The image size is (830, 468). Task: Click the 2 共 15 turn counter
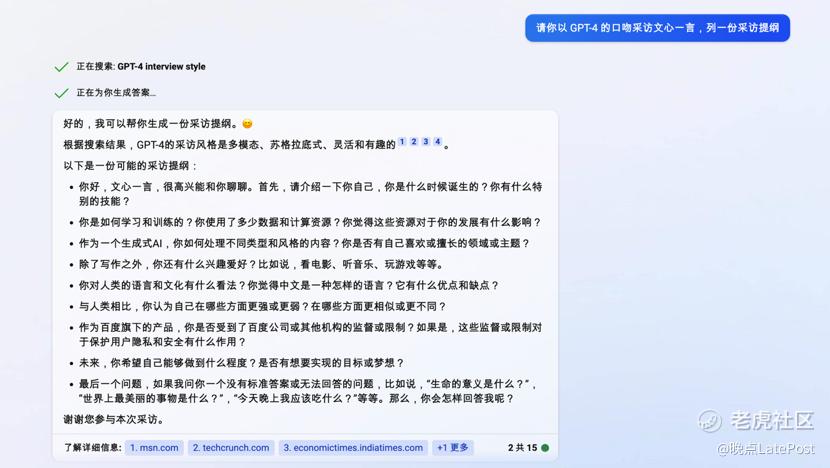[x=522, y=448]
